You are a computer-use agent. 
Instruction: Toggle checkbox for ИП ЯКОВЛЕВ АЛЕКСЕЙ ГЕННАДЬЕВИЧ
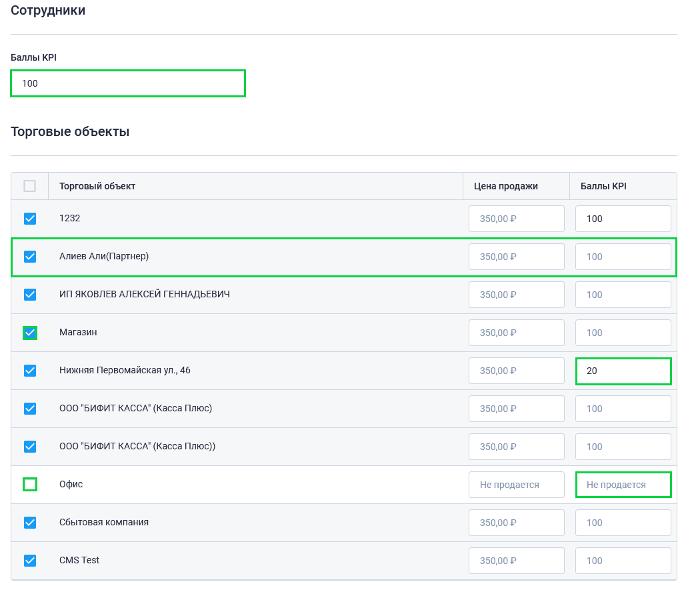tap(30, 295)
